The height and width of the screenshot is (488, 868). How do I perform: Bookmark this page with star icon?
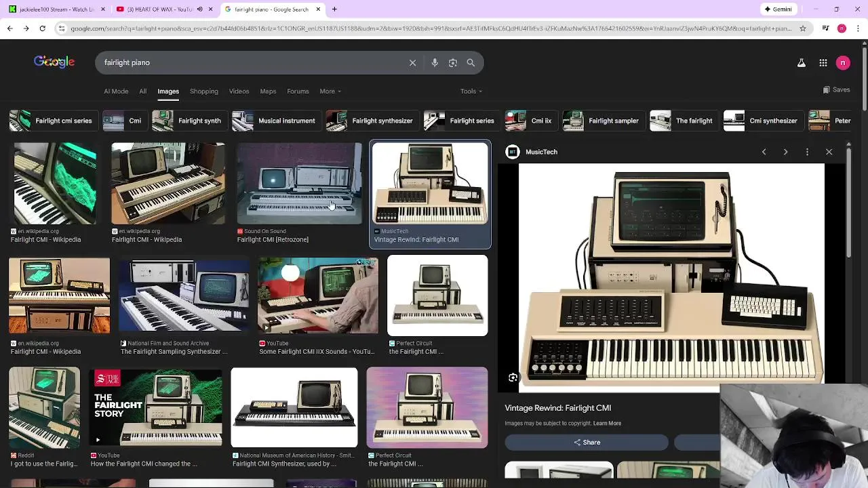[x=803, y=28]
